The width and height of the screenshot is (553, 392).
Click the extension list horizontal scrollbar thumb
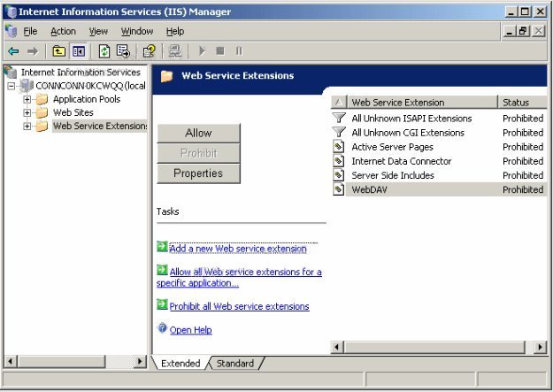click(x=434, y=347)
